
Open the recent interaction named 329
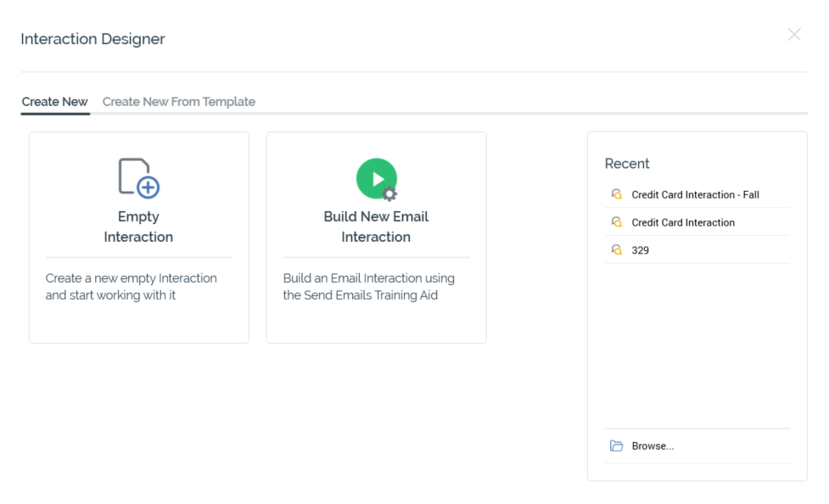[641, 250]
